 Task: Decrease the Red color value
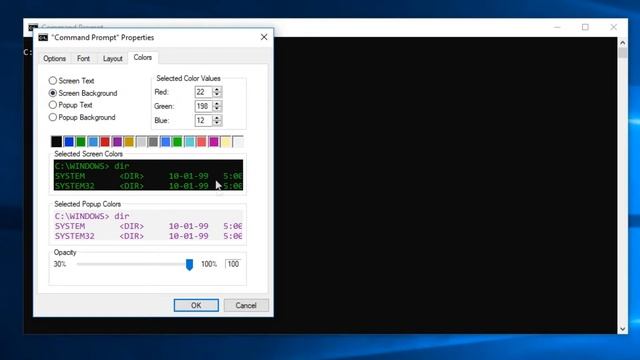click(x=217, y=95)
